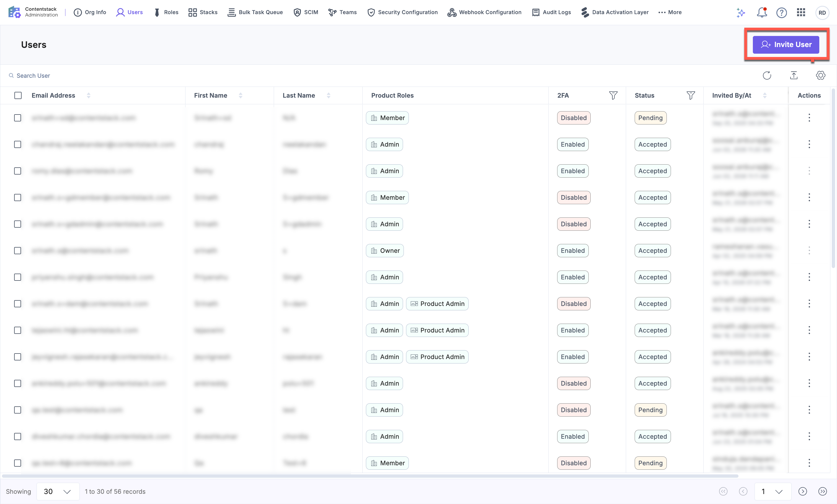Click the Owner role badge
Viewport: 837px width, 504px height.
pyautogui.click(x=384, y=250)
